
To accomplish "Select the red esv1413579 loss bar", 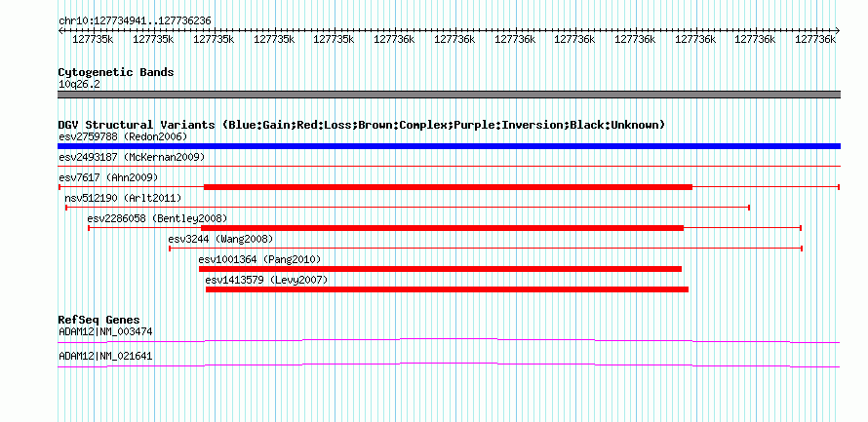I will coord(447,289).
